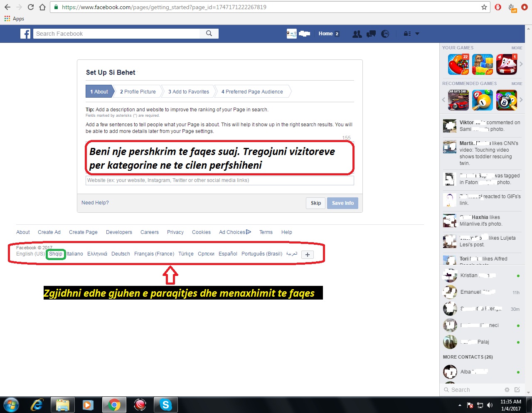Click Home in the top bar
532x413 pixels.
tap(326, 34)
